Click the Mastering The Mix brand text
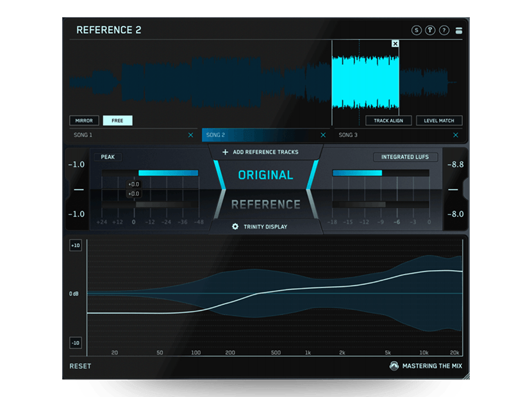 pyautogui.click(x=432, y=366)
